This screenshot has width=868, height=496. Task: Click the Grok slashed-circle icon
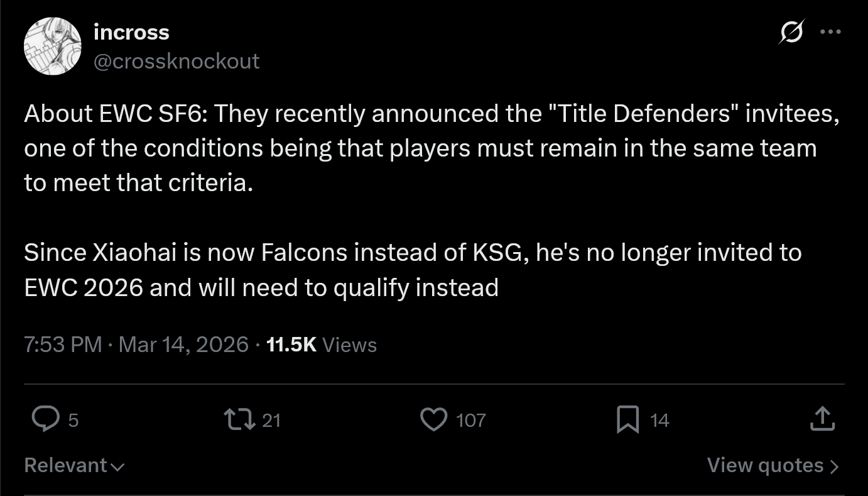(791, 32)
